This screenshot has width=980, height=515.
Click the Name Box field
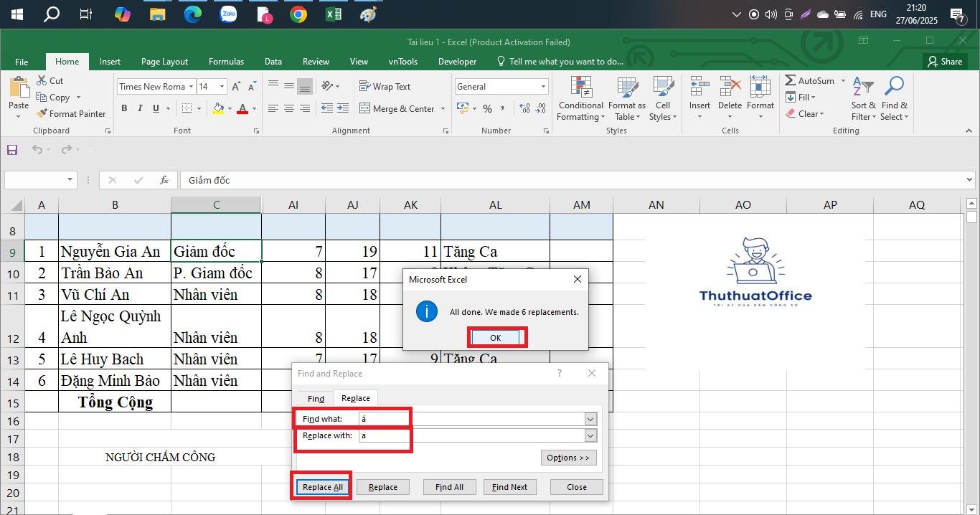(x=34, y=180)
